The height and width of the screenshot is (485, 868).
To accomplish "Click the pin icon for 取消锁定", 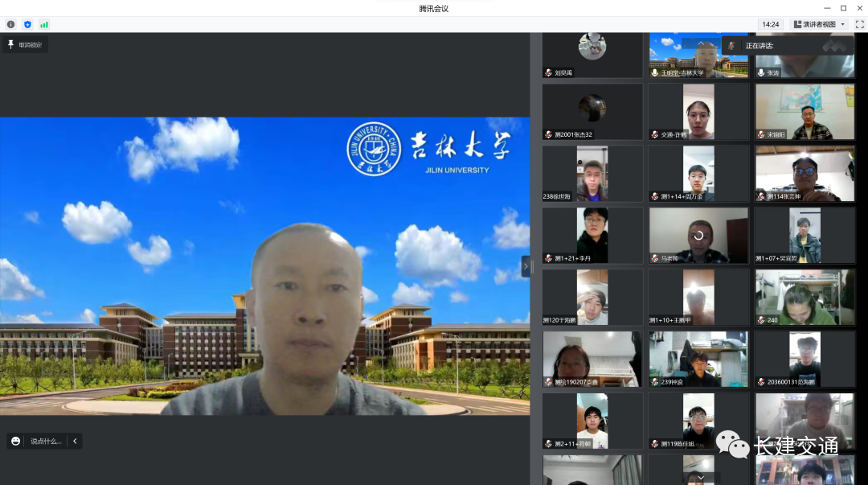I will pyautogui.click(x=11, y=44).
